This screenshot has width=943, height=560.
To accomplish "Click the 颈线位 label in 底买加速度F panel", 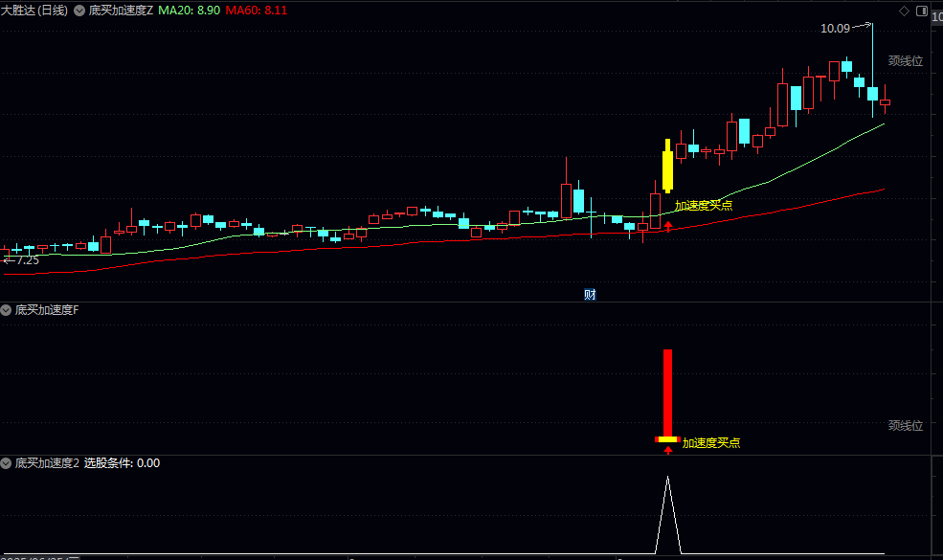I will tap(905, 425).
